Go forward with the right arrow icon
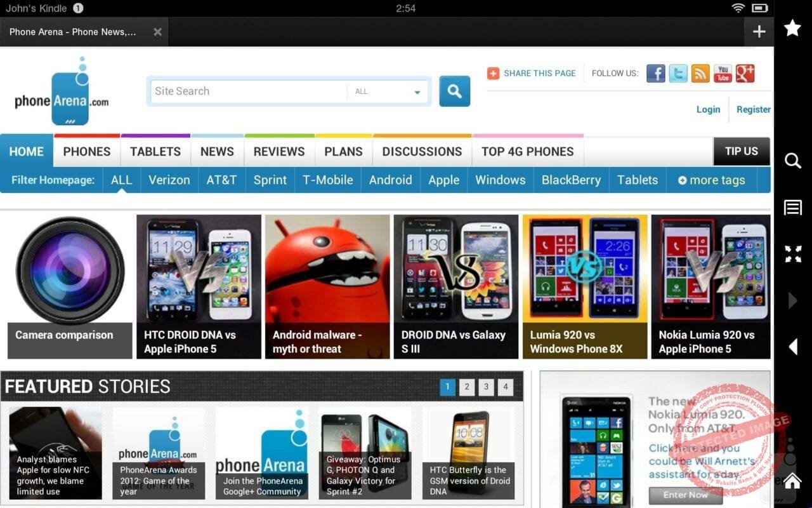 click(792, 300)
